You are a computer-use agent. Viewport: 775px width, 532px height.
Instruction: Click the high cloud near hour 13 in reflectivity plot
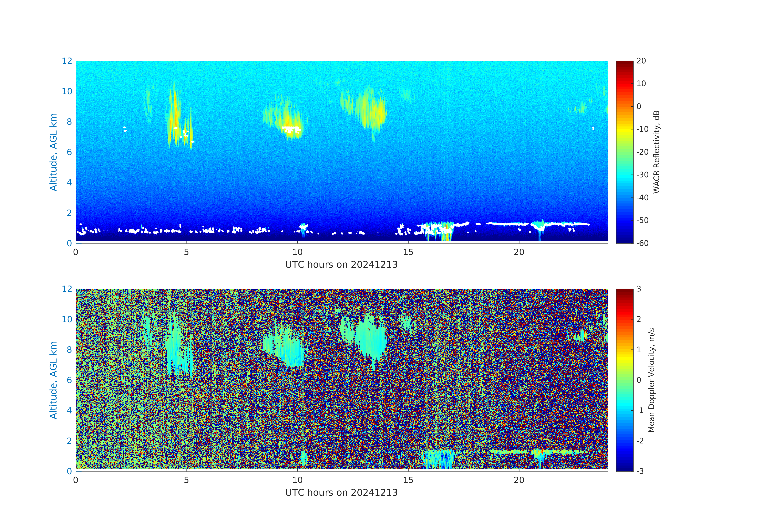click(x=370, y=110)
